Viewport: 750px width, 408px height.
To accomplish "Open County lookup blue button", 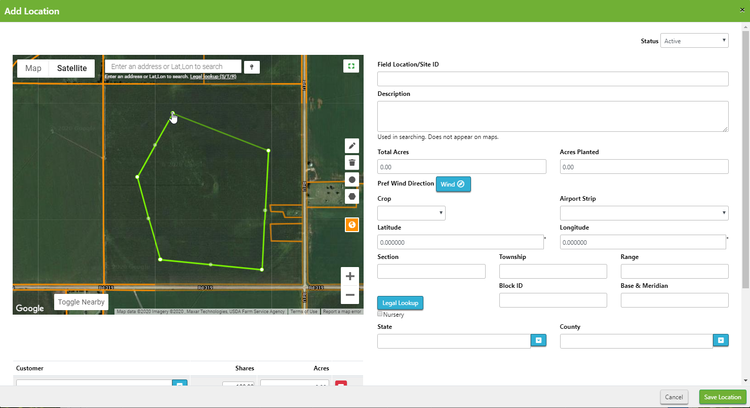I will tap(721, 340).
